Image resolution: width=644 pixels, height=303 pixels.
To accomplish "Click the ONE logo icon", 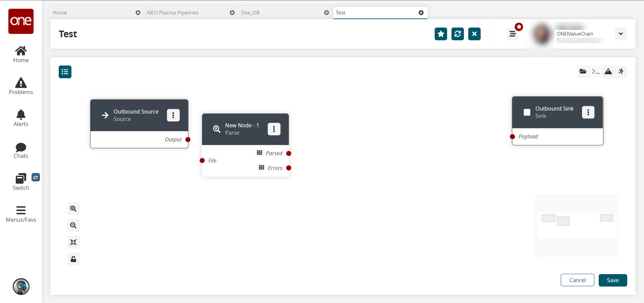I will pos(21,21).
